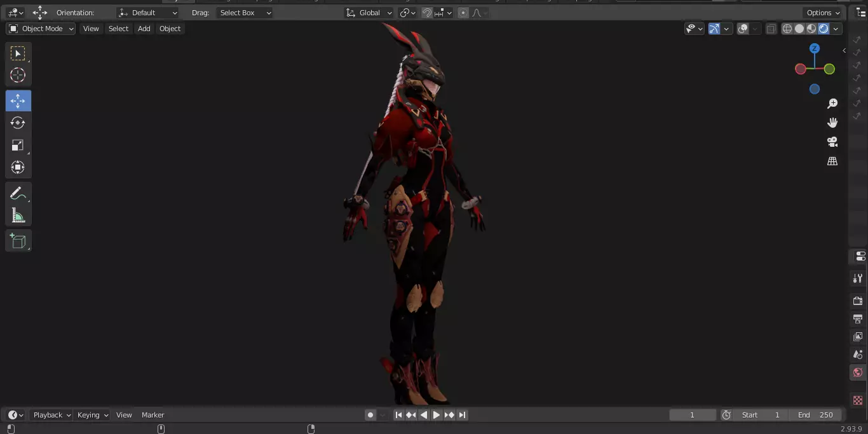
Task: Open the gizmo options dropdown arrow
Action: point(726,29)
